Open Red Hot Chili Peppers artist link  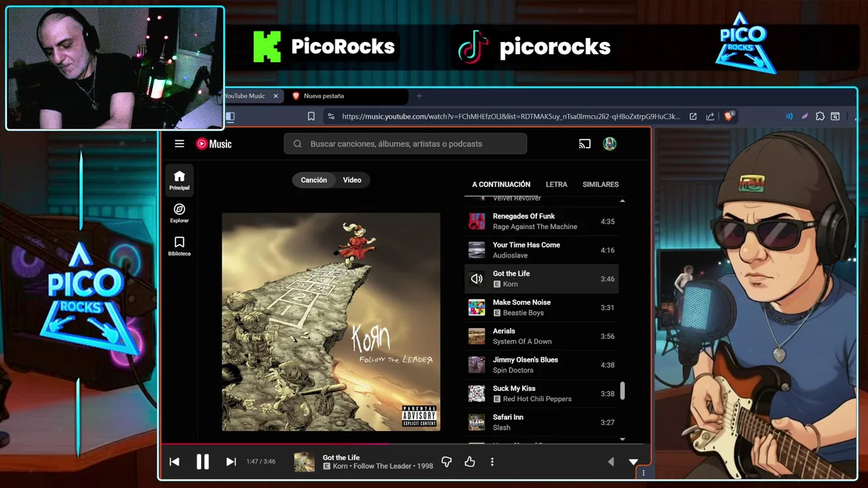(x=537, y=399)
